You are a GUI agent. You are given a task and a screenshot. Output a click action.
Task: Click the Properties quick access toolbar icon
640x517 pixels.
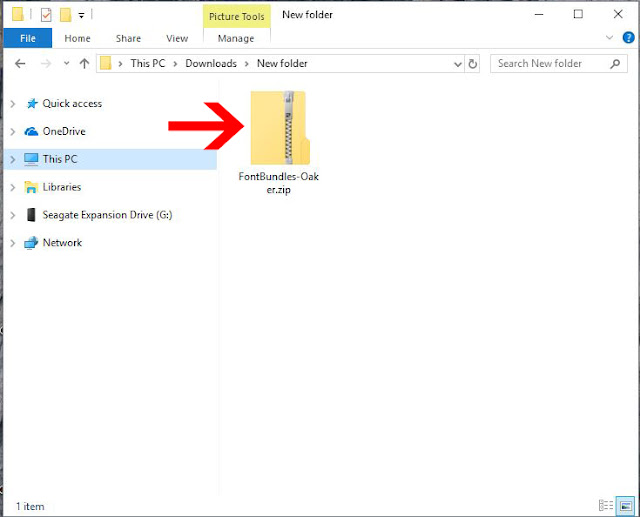point(46,15)
